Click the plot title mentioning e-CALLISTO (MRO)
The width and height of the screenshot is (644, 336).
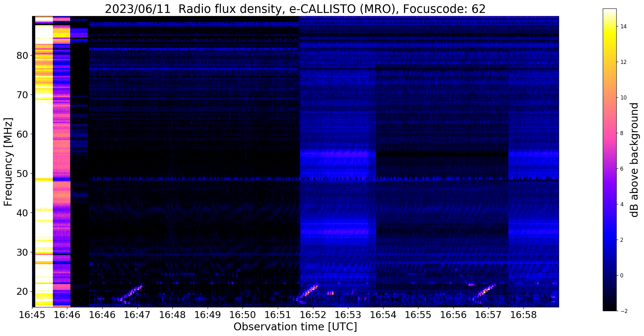[295, 9]
